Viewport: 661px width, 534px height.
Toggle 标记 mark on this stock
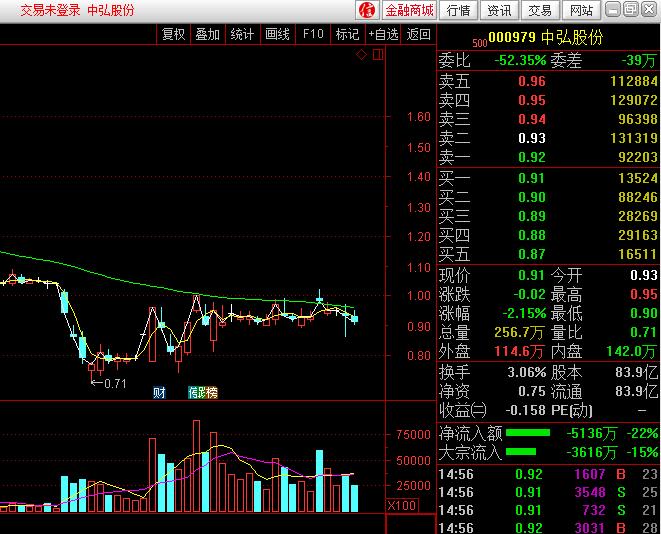[x=347, y=34]
